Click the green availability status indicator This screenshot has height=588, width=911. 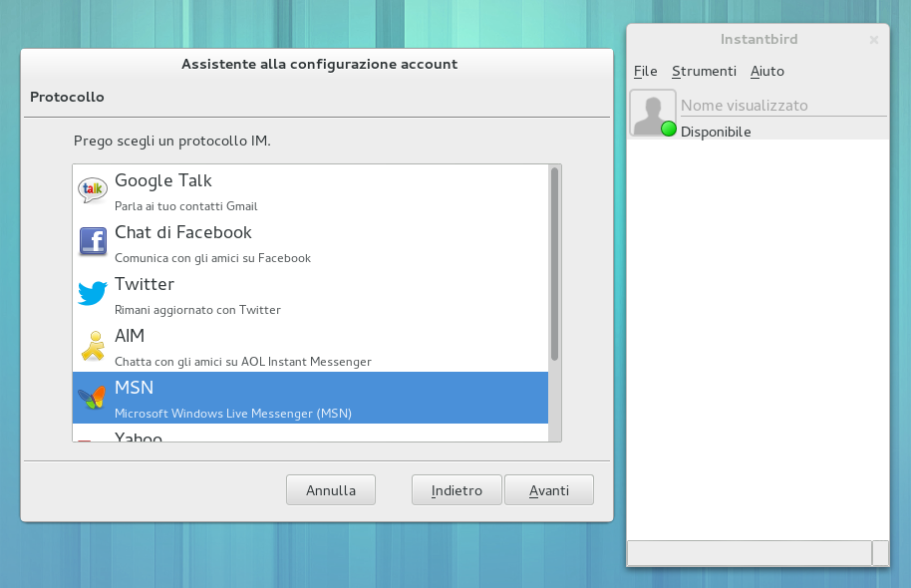click(669, 129)
